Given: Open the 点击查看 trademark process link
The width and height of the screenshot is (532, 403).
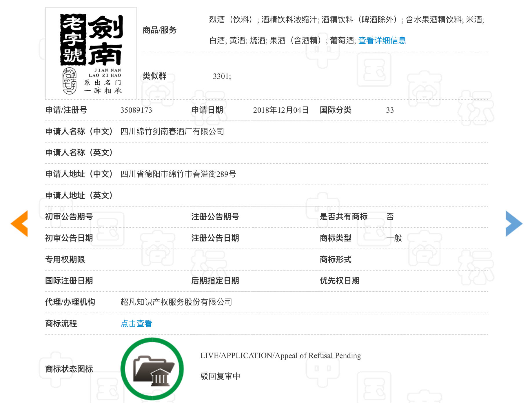Looking at the screenshot, I should (x=136, y=323).
